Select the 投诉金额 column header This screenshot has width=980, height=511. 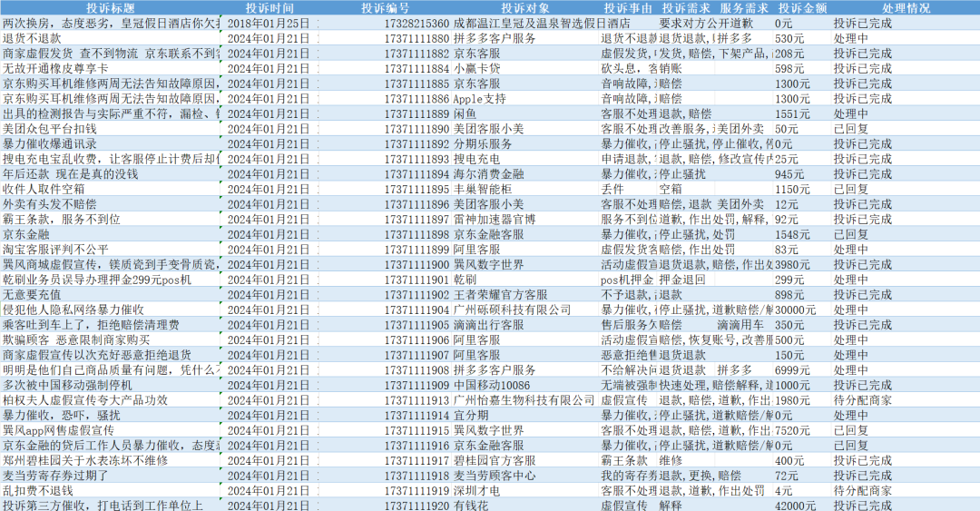point(802,8)
